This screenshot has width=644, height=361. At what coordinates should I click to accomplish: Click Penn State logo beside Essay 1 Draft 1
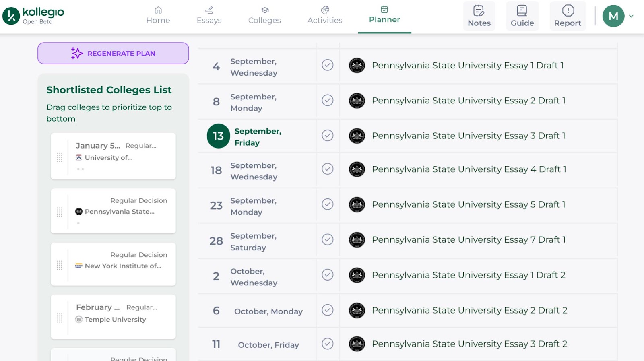(x=357, y=65)
